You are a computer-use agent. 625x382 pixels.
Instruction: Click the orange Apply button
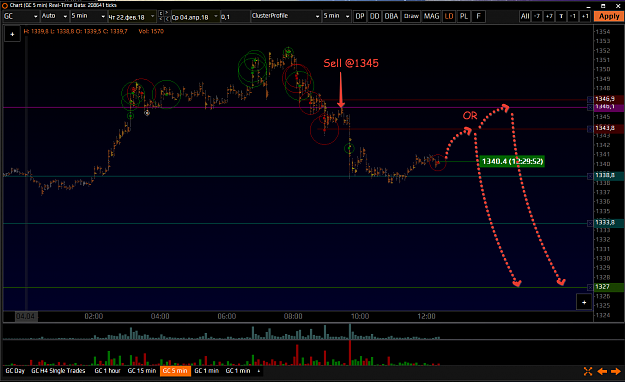(609, 16)
